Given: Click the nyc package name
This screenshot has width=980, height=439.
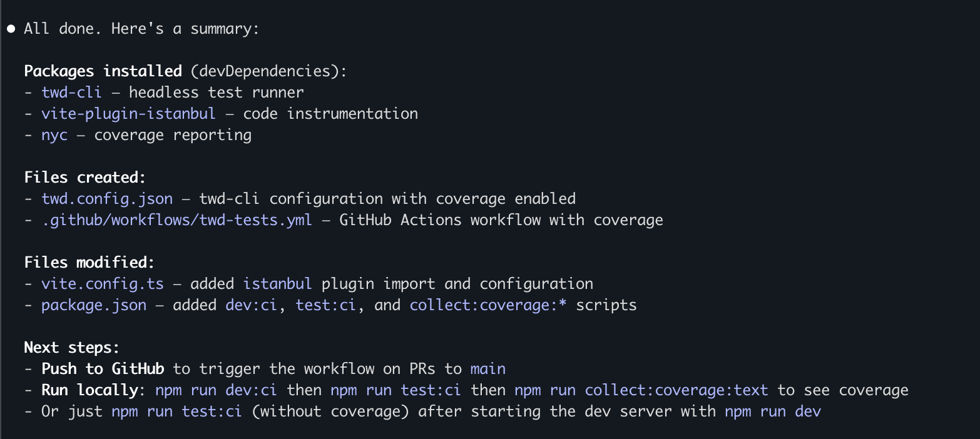Looking at the screenshot, I should tap(54, 135).
